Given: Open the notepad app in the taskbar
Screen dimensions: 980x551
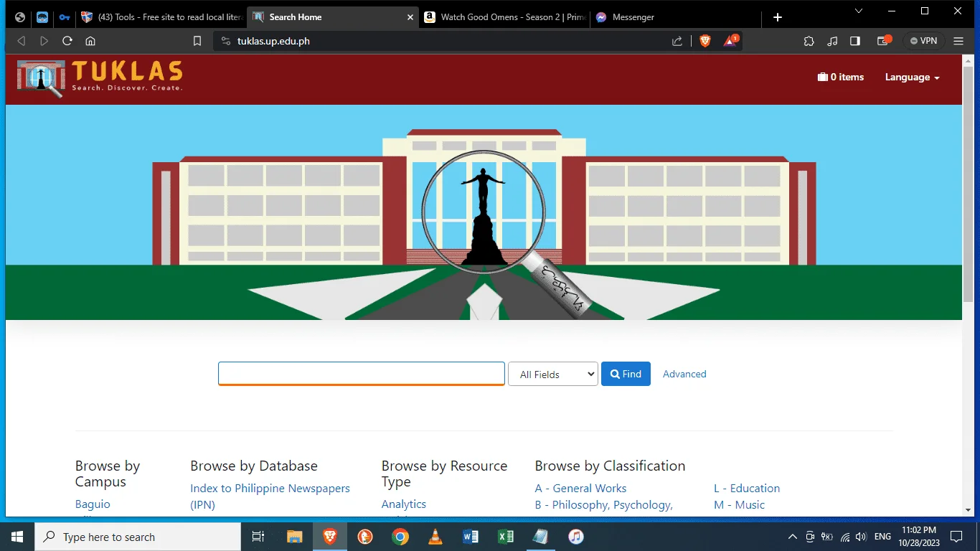Looking at the screenshot, I should 540,537.
